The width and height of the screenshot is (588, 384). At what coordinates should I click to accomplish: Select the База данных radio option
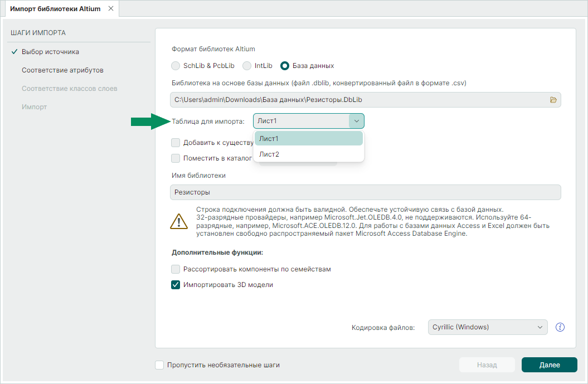click(x=285, y=66)
